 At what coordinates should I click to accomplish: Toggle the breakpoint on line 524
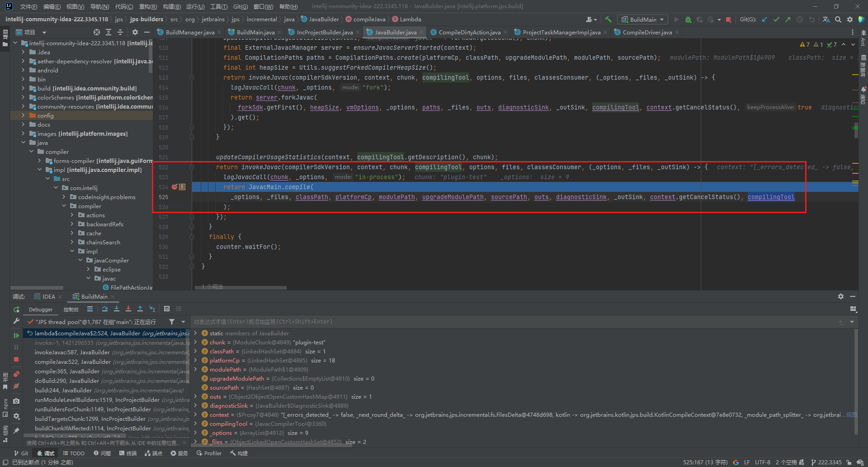[175, 187]
